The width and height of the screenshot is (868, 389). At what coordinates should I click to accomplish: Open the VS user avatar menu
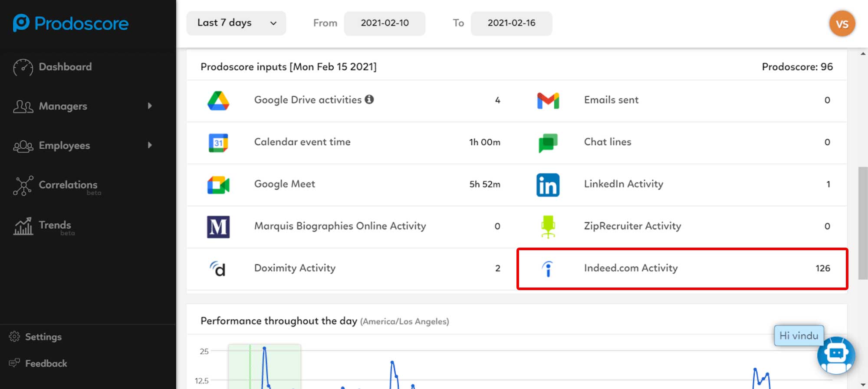[842, 23]
